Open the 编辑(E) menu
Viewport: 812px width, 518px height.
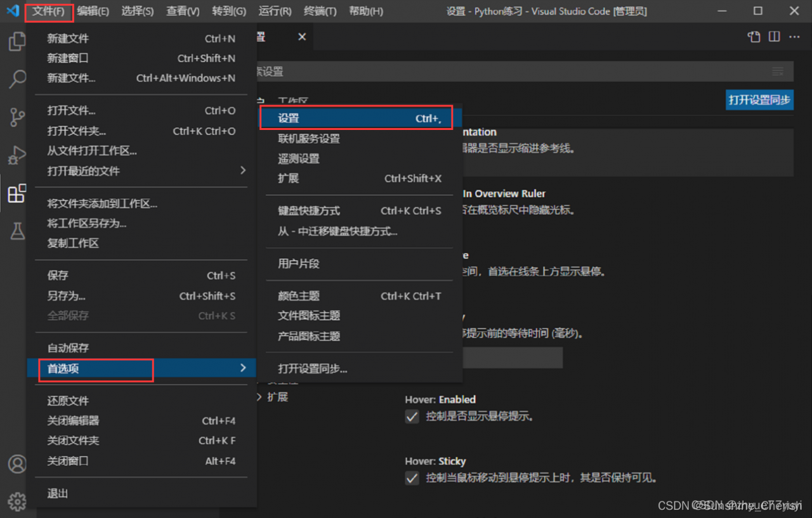coord(93,11)
